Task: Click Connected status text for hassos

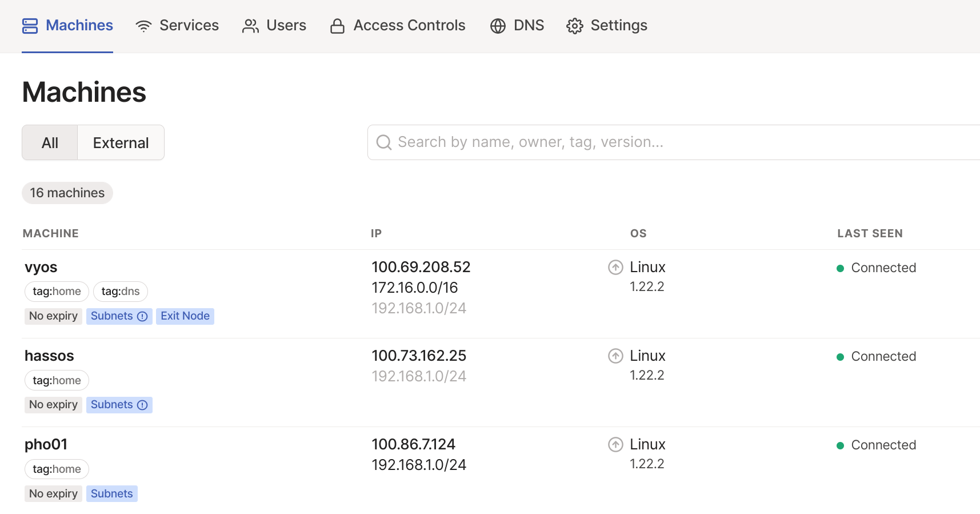Action: 883,356
